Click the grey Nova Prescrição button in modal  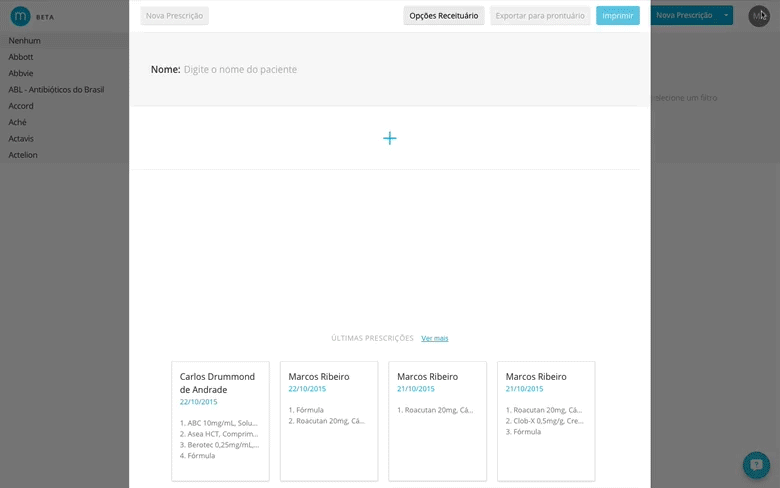[x=174, y=16]
